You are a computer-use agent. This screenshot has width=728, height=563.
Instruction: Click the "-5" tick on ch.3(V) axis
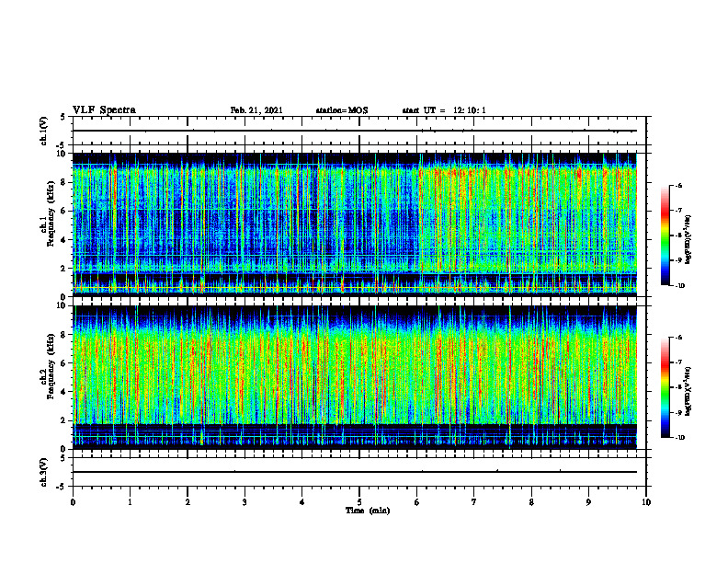[x=62, y=487]
